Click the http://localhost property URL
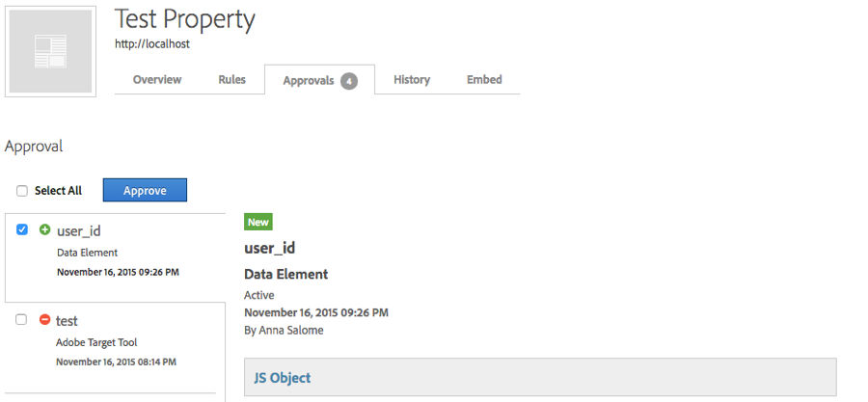868x402 pixels. 152,43
